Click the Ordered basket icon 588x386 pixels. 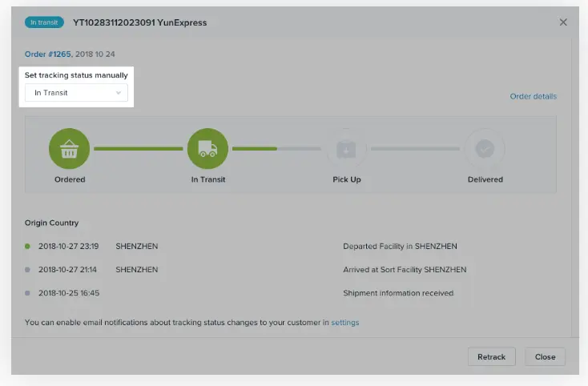[70, 148]
